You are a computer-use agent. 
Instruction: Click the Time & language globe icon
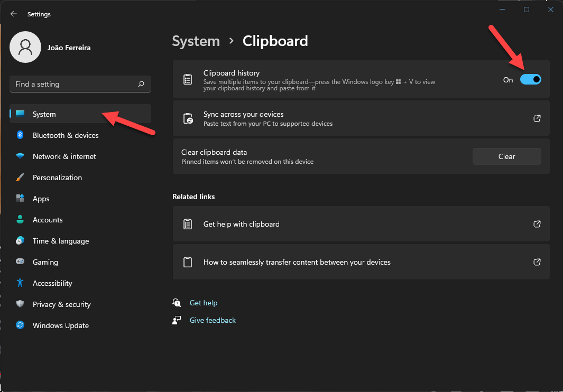tap(20, 241)
